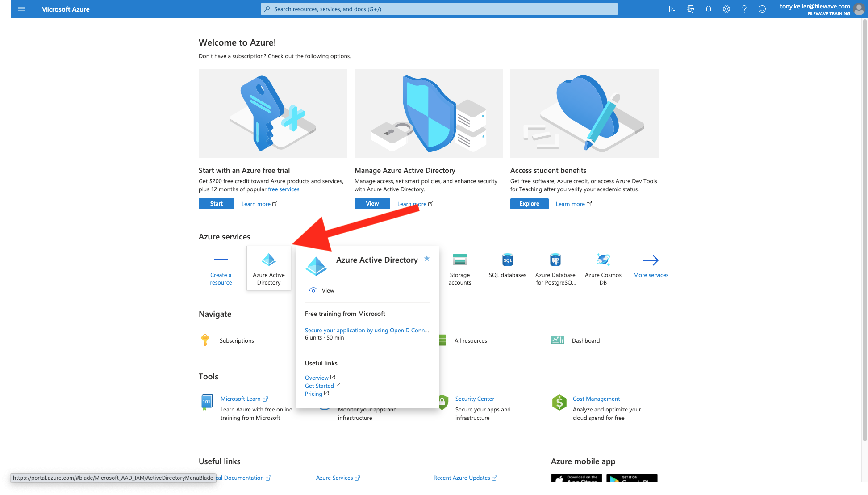The width and height of the screenshot is (868, 495).
Task: Click the tony.keller@filewave.com account name
Action: [815, 6]
